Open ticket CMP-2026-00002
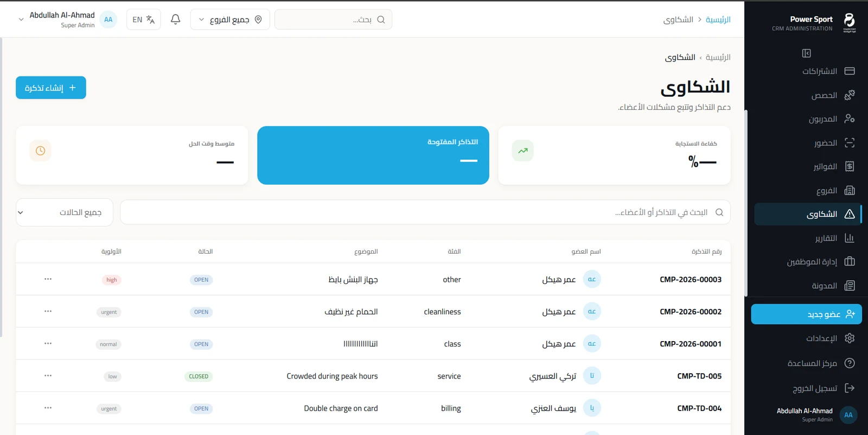The width and height of the screenshot is (868, 435). point(691,312)
